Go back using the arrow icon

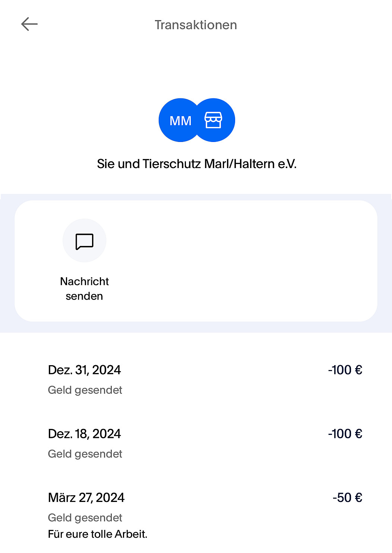click(x=29, y=24)
